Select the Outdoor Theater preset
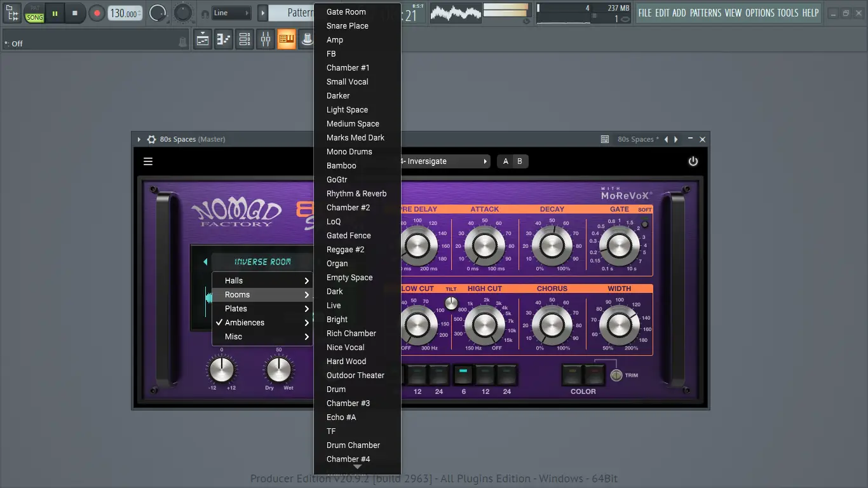 pyautogui.click(x=357, y=376)
